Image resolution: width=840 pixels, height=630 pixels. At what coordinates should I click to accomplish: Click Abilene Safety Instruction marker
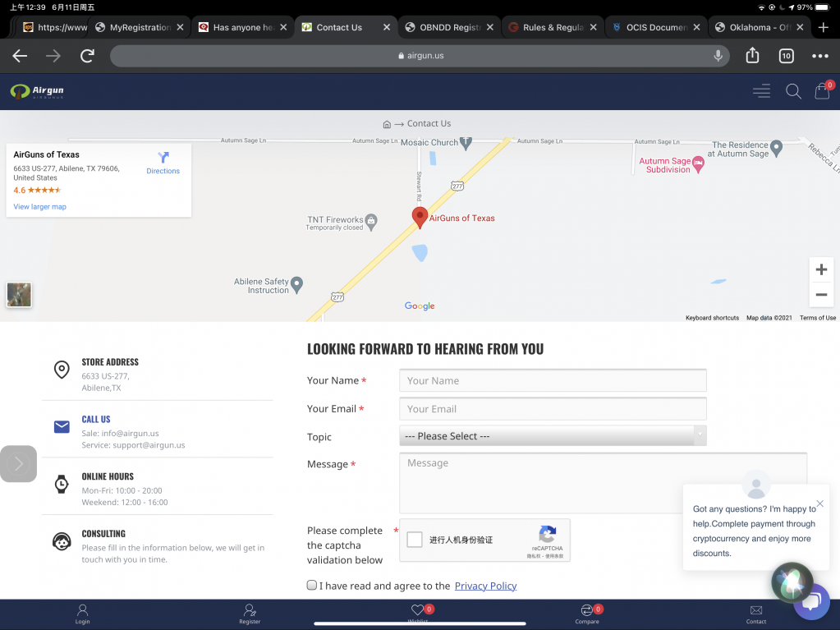click(296, 284)
